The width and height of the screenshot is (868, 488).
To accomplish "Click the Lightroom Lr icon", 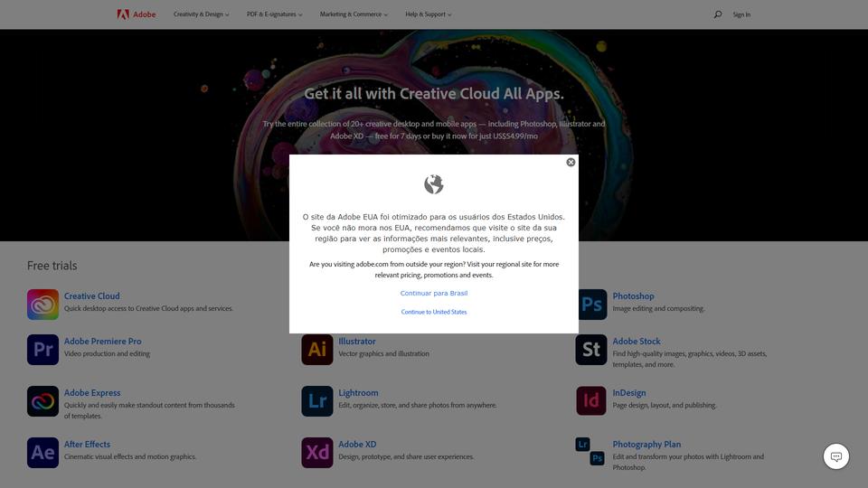I will (x=317, y=401).
